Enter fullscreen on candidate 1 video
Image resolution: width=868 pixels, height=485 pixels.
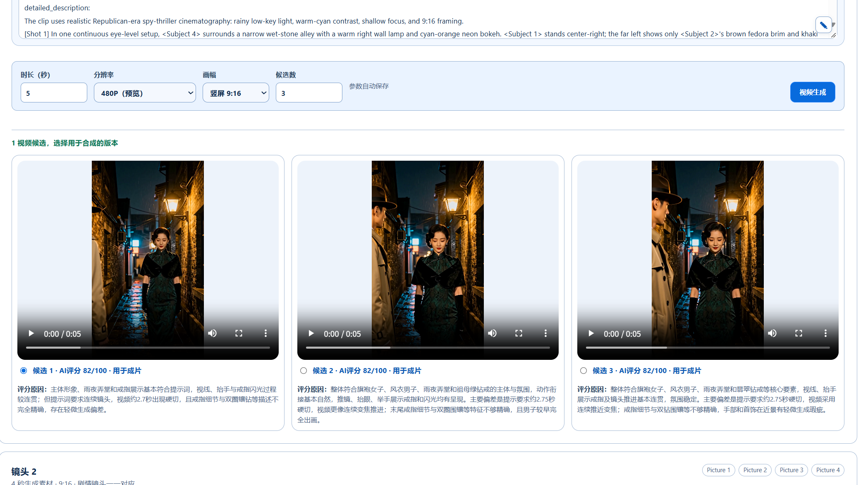point(239,333)
